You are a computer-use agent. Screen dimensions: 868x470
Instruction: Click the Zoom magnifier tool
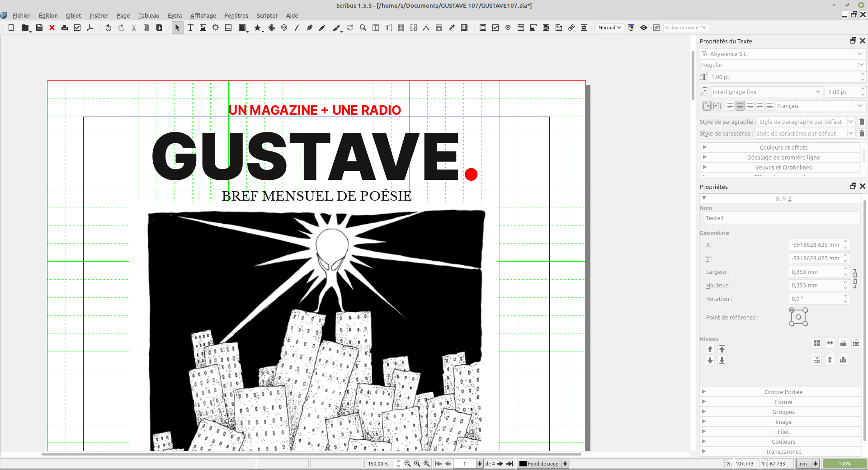[363, 28]
